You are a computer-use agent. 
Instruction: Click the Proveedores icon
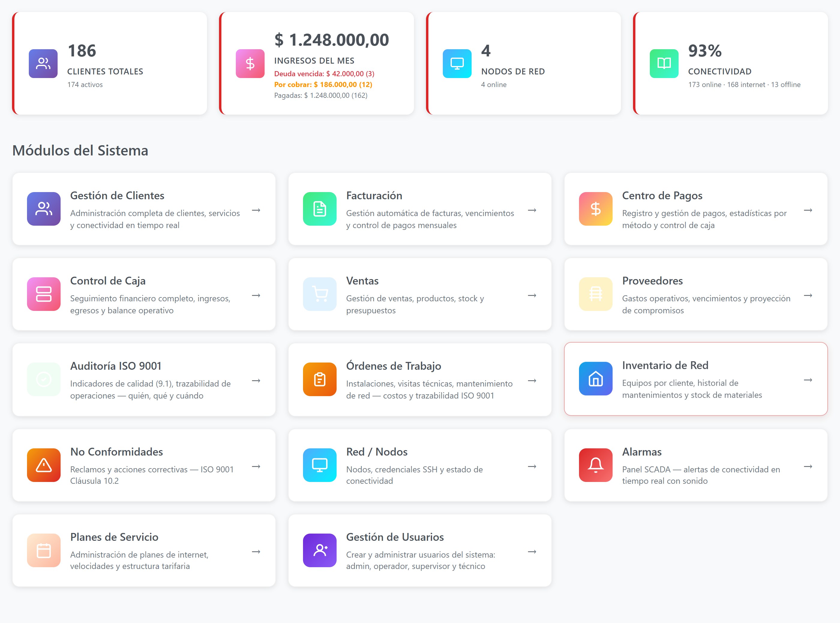pos(596,294)
